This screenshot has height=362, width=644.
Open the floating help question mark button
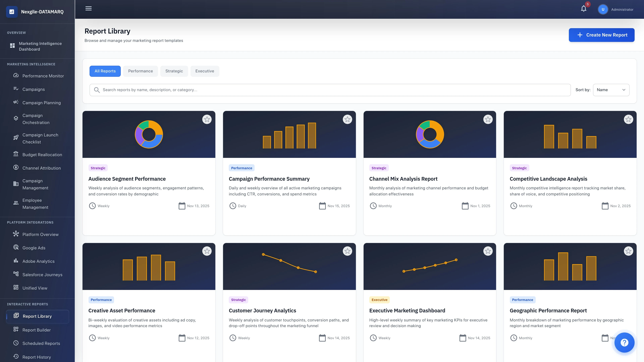coord(625,343)
